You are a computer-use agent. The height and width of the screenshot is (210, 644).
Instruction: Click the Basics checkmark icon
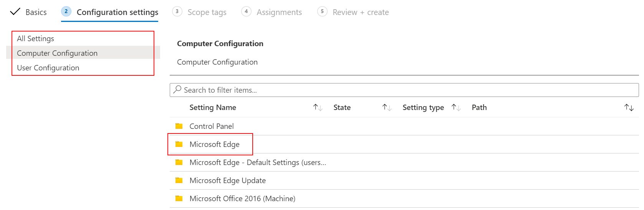click(x=15, y=12)
